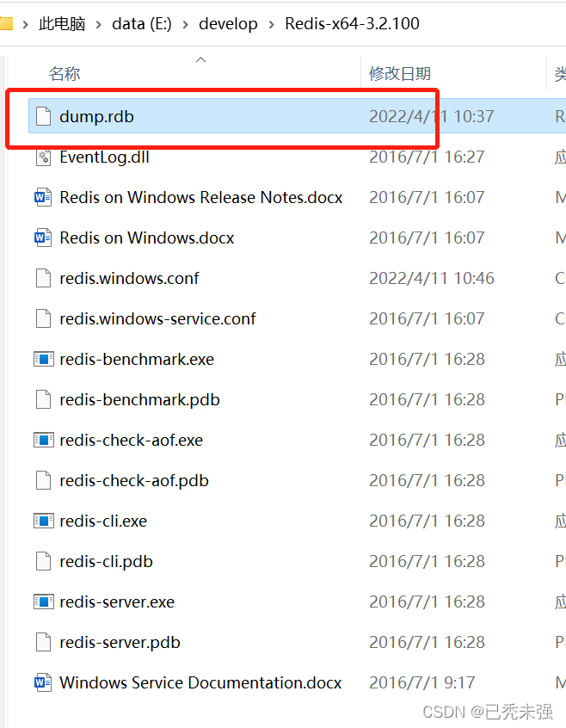
Task: Select the file name dump.rdb
Action: 96,116
